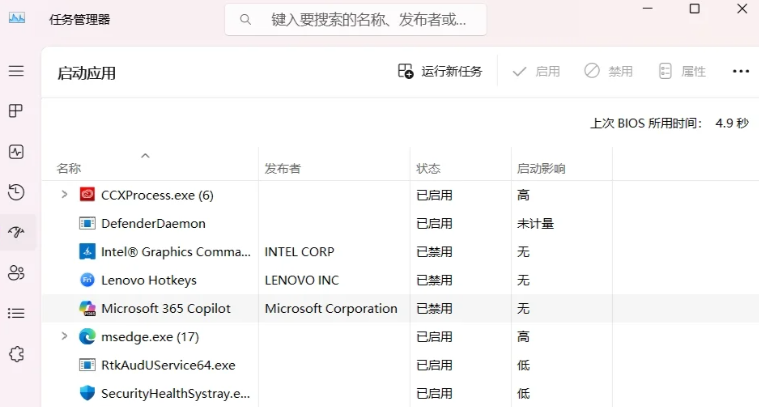Click the RtkAudUService64.exe icon

[x=87, y=365]
